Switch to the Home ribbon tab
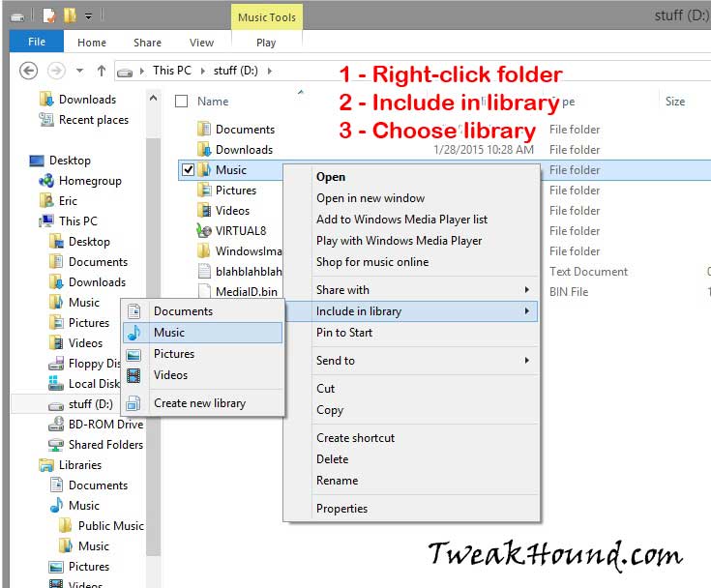This screenshot has width=711, height=588. click(x=92, y=43)
